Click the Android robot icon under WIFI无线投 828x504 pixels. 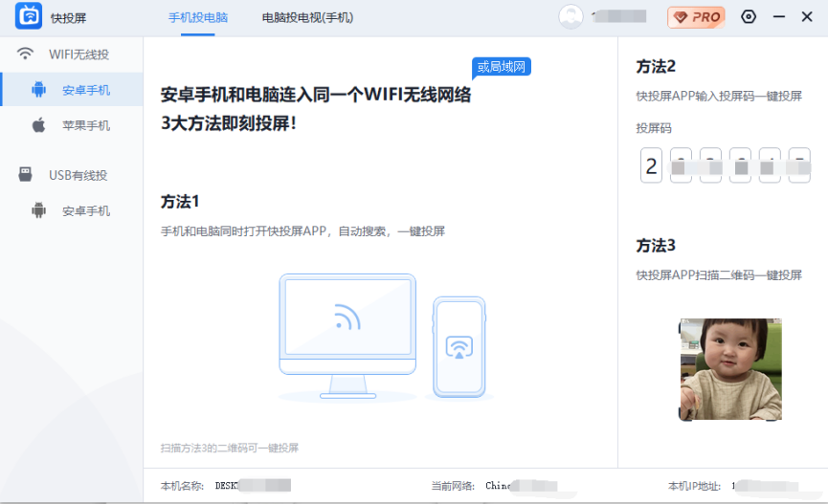point(38,89)
